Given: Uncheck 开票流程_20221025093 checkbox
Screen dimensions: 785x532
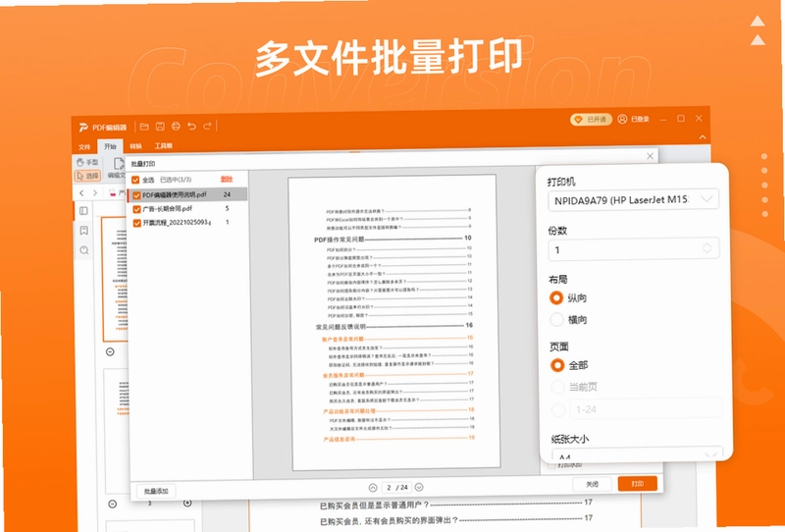Looking at the screenshot, I should pos(136,223).
